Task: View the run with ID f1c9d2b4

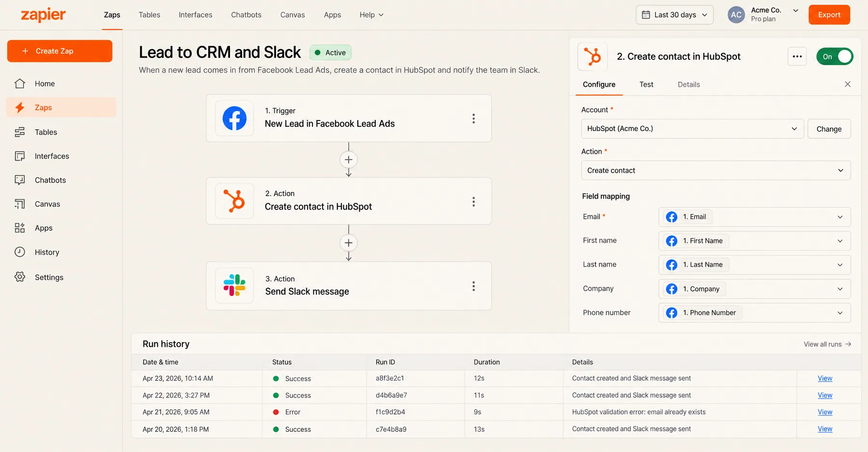Action: 825,412
